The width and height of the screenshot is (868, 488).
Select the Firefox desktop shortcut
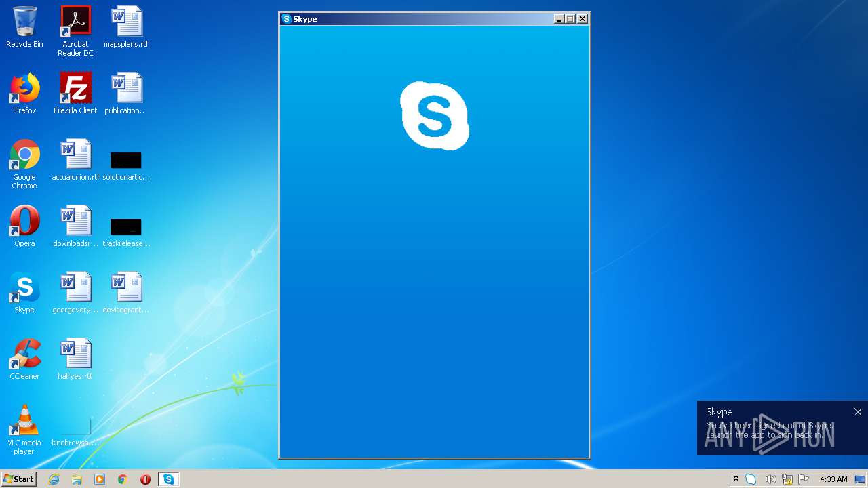[24, 94]
